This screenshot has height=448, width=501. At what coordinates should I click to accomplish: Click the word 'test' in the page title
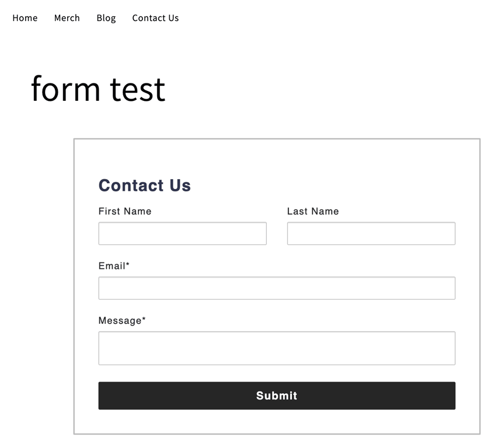click(x=137, y=89)
